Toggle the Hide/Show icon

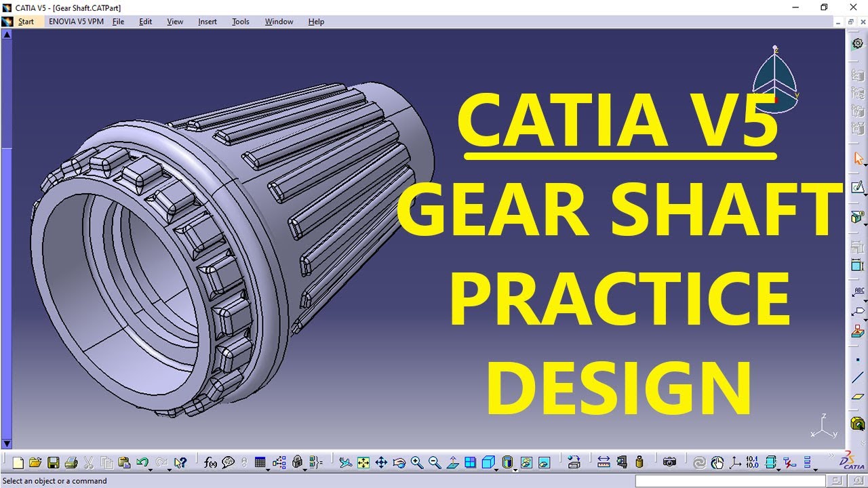[x=526, y=463]
